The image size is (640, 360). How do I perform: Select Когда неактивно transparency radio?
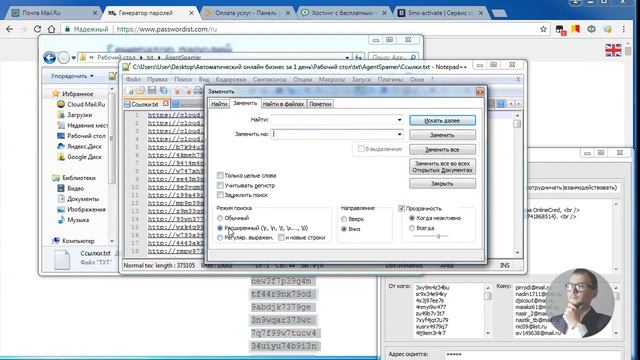point(412,218)
